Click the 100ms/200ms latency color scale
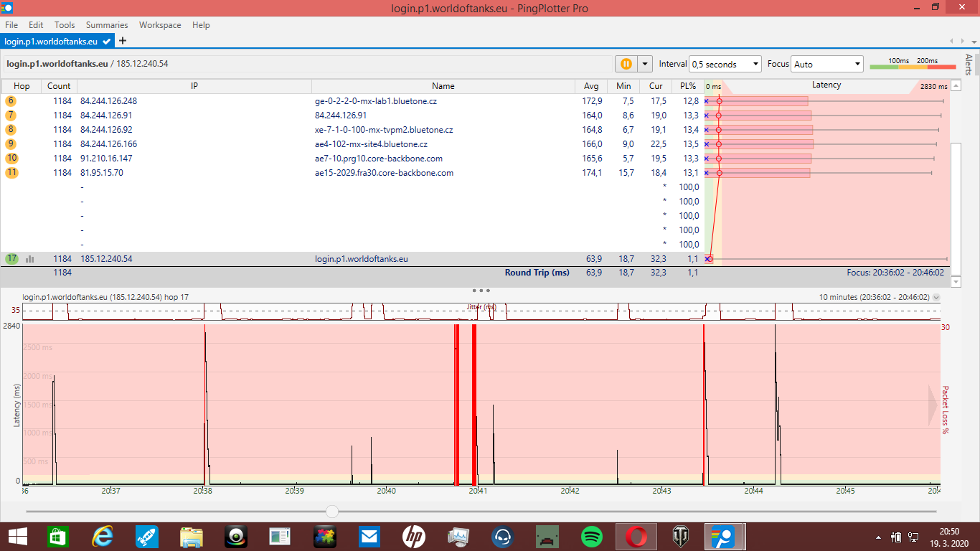This screenshot has height=551, width=980. pyautogui.click(x=913, y=65)
